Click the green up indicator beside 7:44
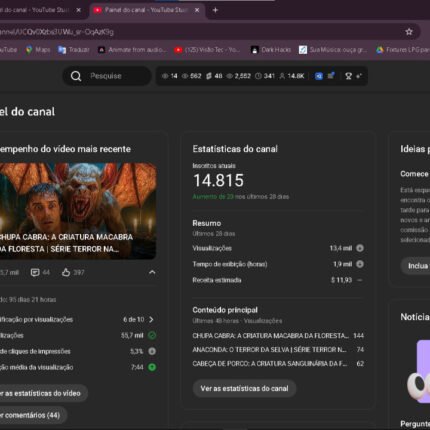 [152, 367]
